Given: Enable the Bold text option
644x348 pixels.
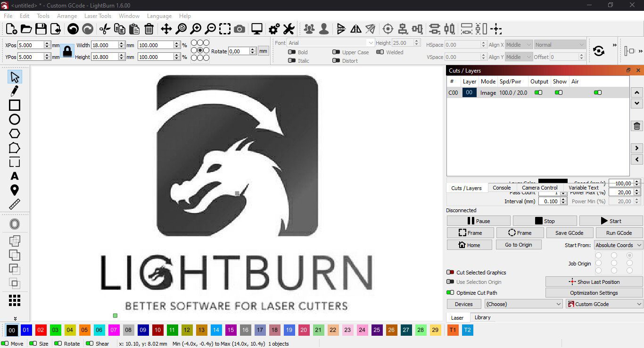Looking at the screenshot, I should tap(292, 52).
